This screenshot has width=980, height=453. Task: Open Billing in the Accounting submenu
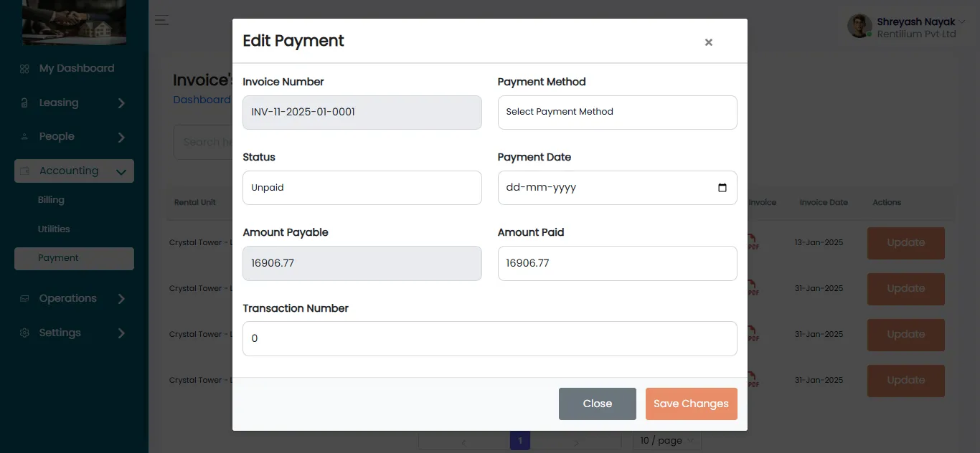51,201
